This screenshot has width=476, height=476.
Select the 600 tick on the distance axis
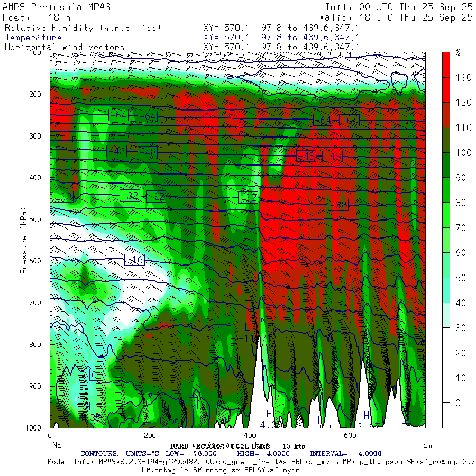point(350,435)
